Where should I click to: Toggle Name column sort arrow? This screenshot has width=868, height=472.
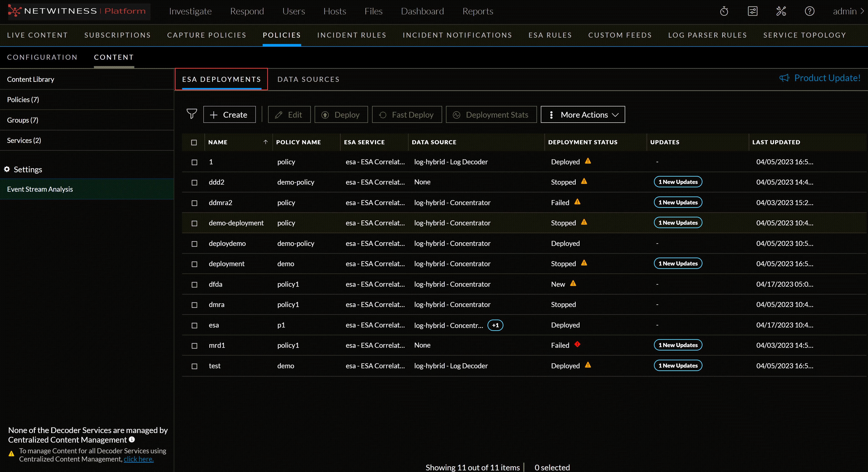(266, 142)
